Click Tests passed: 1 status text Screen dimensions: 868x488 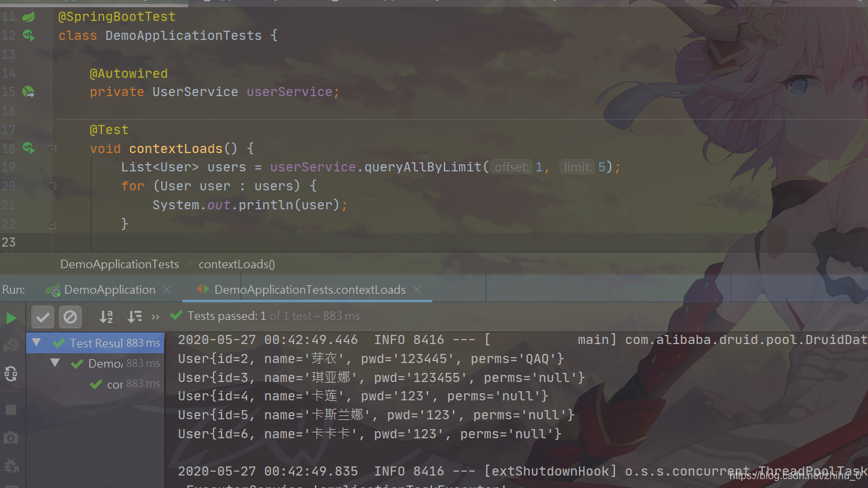tap(227, 316)
